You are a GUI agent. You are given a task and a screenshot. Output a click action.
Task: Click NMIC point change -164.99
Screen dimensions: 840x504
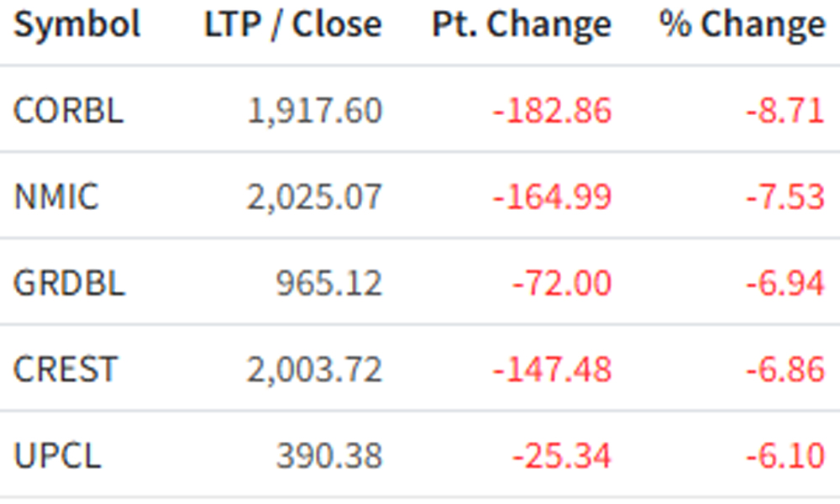tap(552, 197)
